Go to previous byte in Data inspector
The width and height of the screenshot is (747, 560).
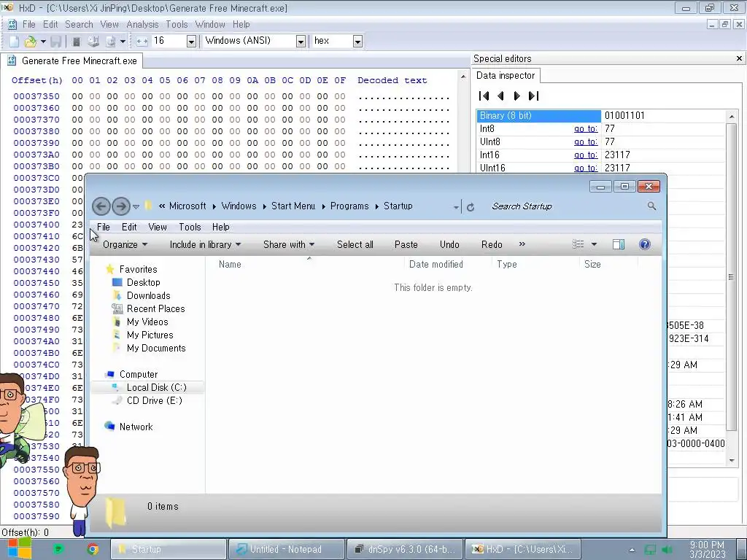(500, 96)
